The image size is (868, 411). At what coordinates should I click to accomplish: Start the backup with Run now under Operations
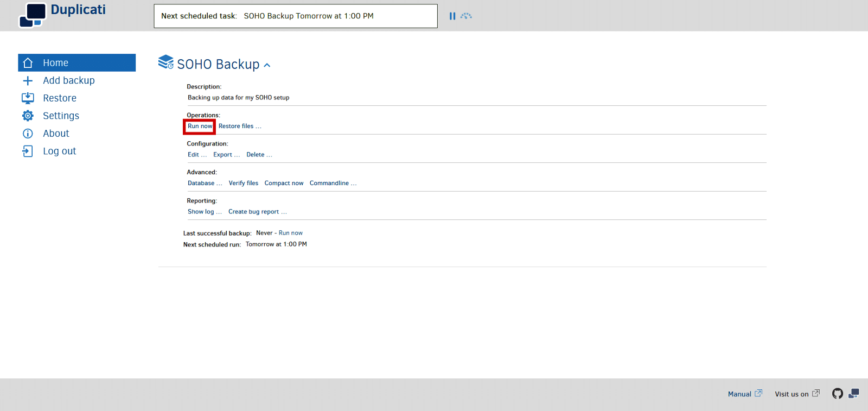coord(200,127)
